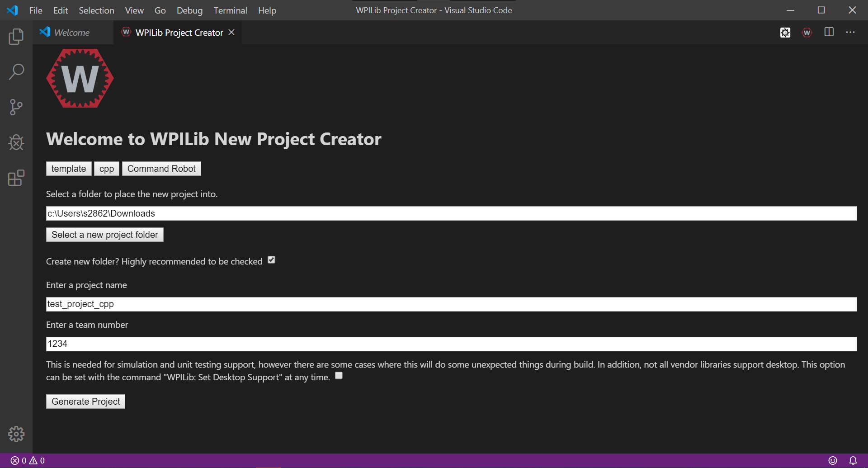Focus the project folder path field
This screenshot has height=468, width=868.
pyautogui.click(x=451, y=213)
